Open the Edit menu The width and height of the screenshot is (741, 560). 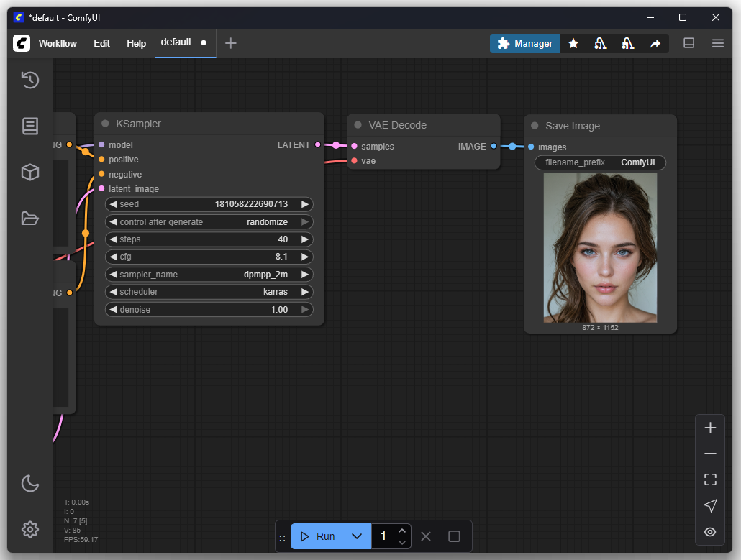pos(101,43)
